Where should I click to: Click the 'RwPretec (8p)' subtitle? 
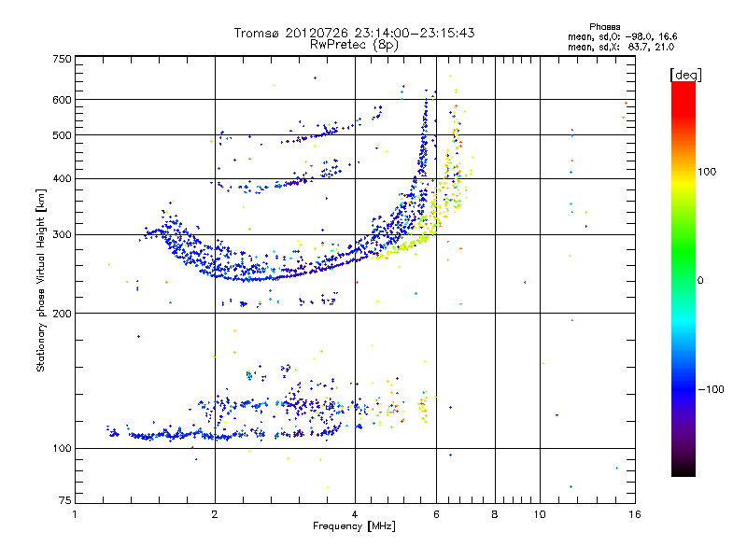[x=354, y=45]
